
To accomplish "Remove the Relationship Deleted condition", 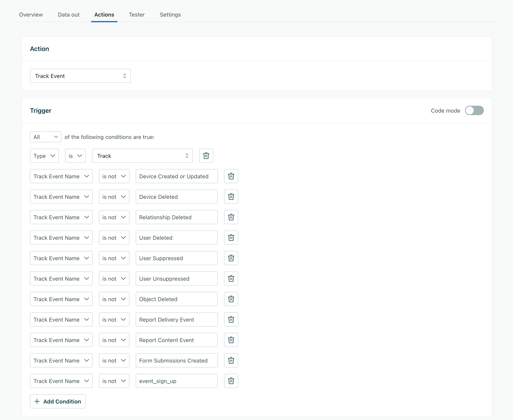I will [231, 217].
